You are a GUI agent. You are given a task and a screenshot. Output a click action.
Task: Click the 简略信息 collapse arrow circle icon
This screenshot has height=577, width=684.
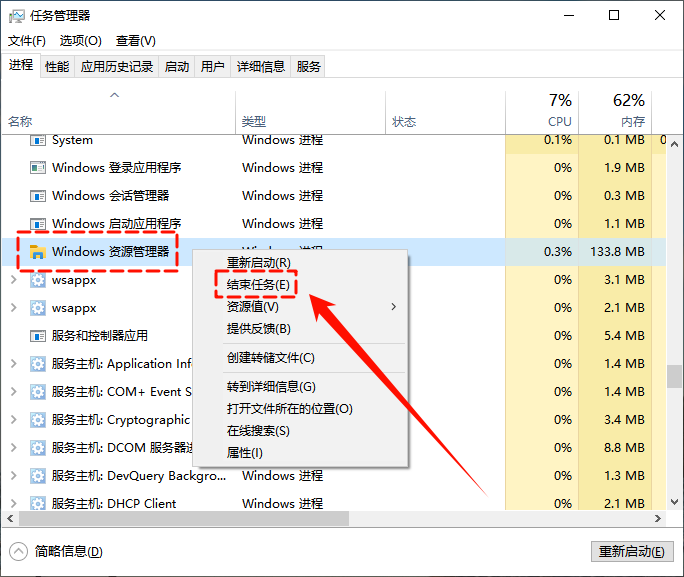pyautogui.click(x=18, y=552)
